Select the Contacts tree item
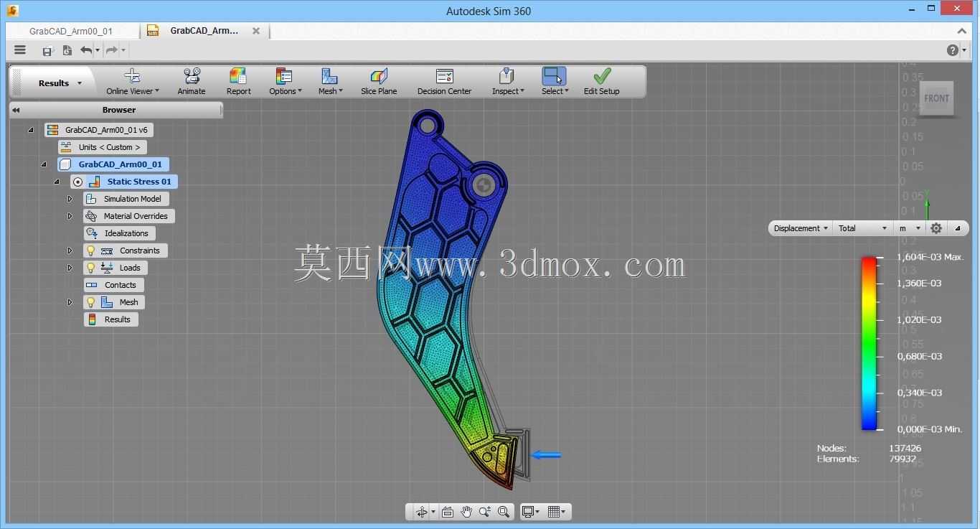Screen dimensions: 980x529 point(113,285)
